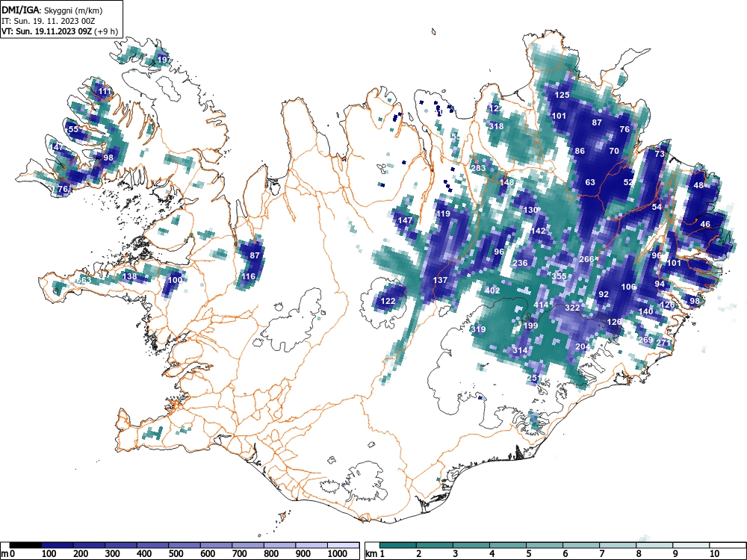The height and width of the screenshot is (560, 747).
Task: Click visibility value 322 on the map
Action: click(572, 308)
